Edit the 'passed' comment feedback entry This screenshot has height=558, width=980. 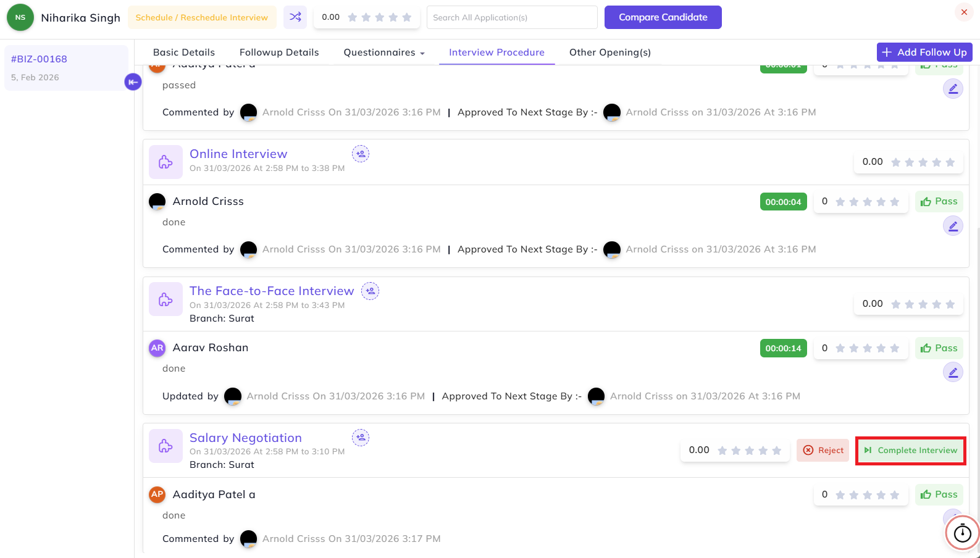953,89
